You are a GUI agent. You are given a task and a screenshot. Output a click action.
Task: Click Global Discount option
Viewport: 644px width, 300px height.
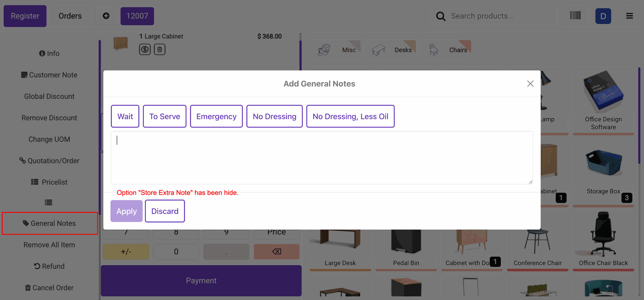tap(49, 96)
